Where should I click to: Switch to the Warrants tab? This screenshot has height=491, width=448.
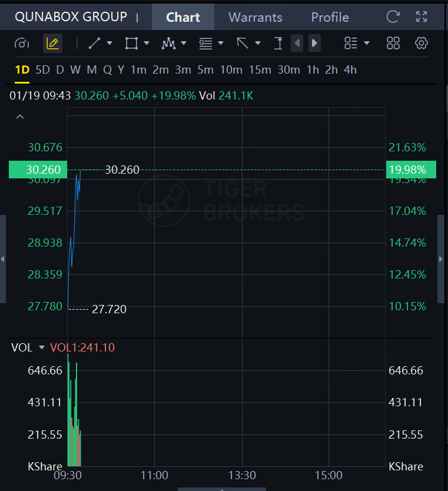[x=255, y=17]
